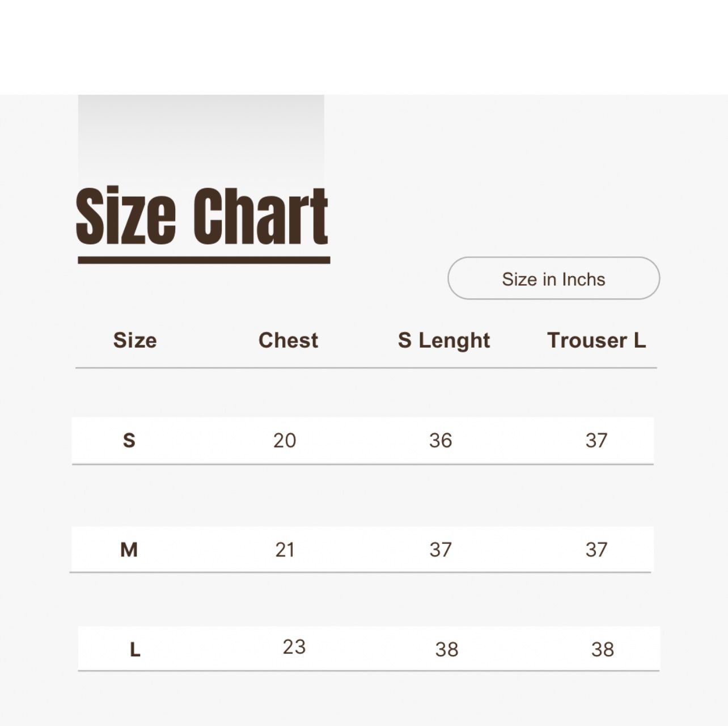
Task: Click Trouser L value for size M
Action: (596, 550)
